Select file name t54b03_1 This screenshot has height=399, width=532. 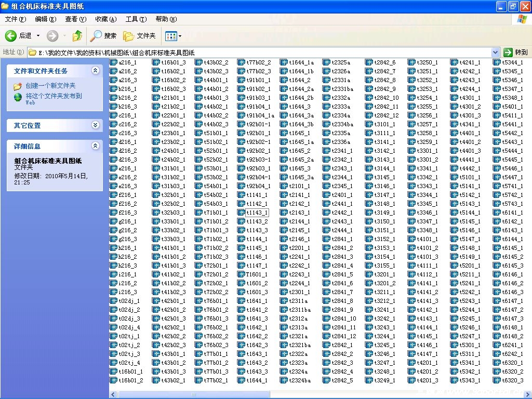pos(216,204)
